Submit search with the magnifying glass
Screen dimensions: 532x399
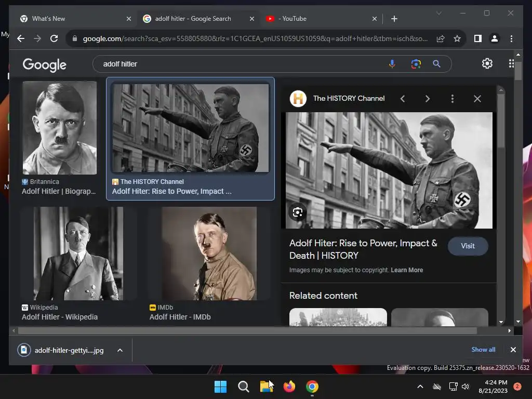click(436, 64)
